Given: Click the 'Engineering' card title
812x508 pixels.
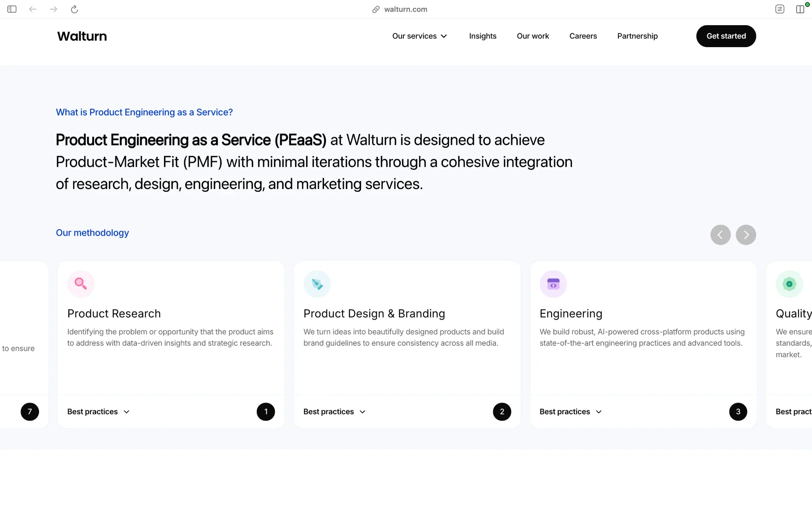Looking at the screenshot, I should pos(571,314).
